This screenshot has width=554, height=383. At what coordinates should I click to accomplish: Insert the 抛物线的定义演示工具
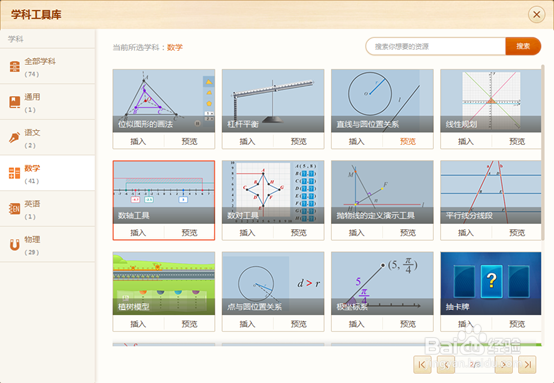coord(356,232)
